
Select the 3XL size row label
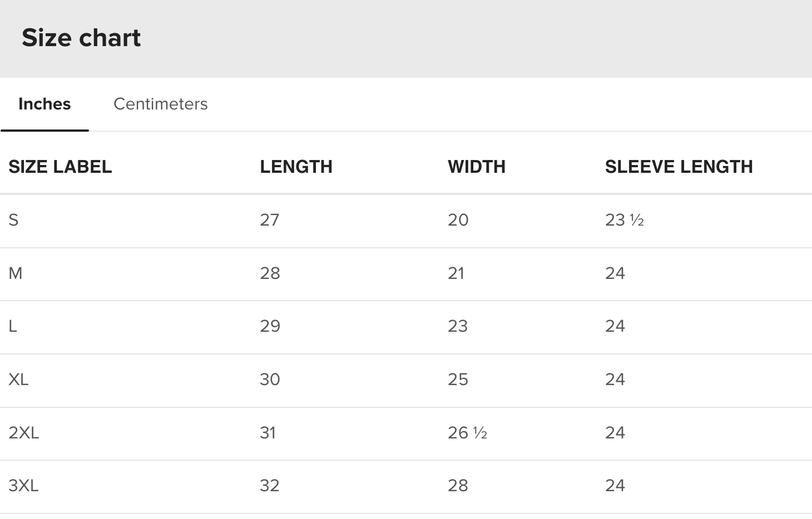pos(24,486)
